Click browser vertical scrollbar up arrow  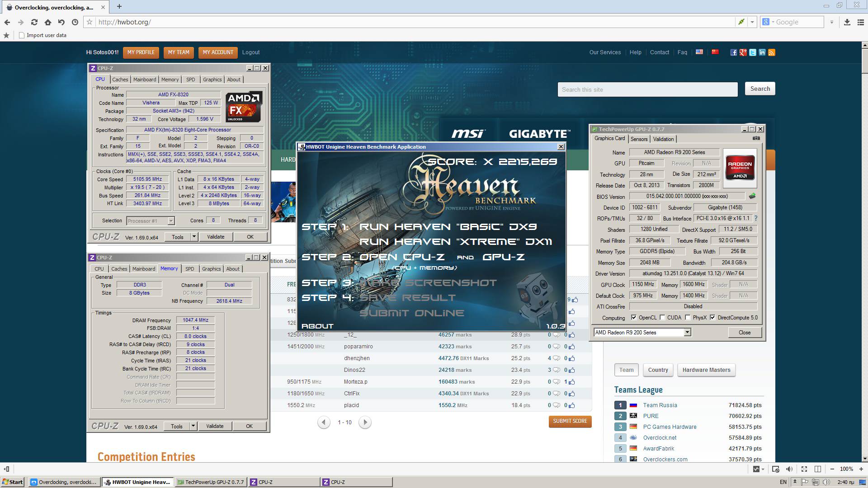coord(864,45)
